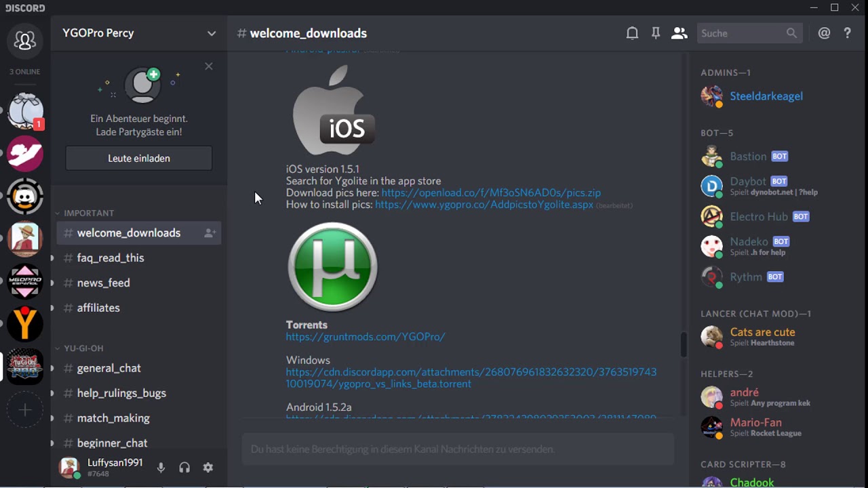Open the Yu-Gi-Oh YGOPro Percy server icon
This screenshot has height=488, width=868.
25,367
